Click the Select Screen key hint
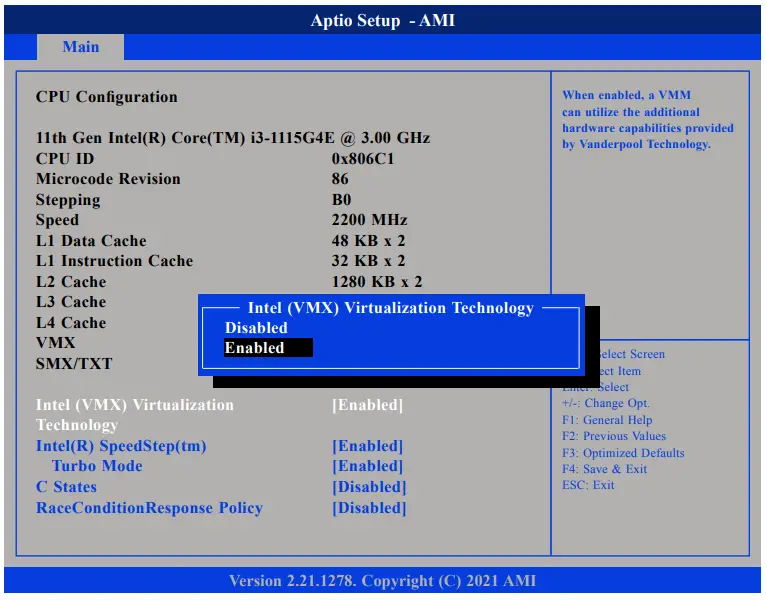Screen dimensions: 767x600 631,354
